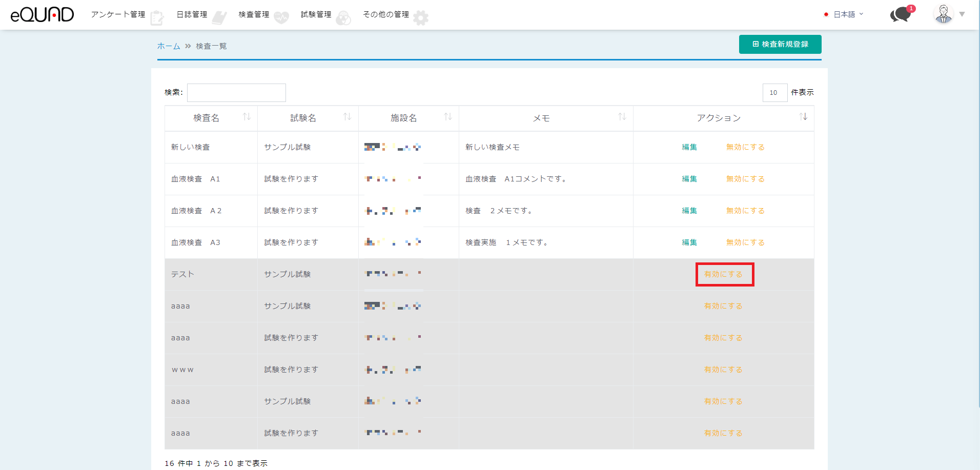Enable the www inspection row
Screen dimensions: 980x470
coord(723,370)
